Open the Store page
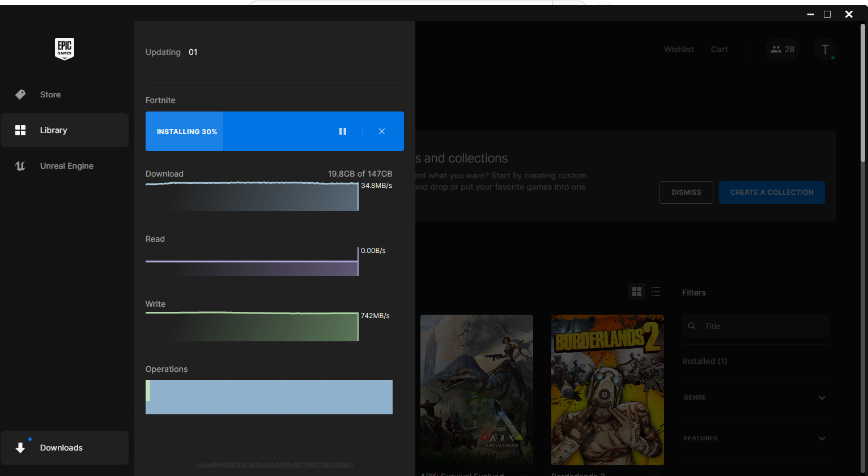 click(x=50, y=95)
